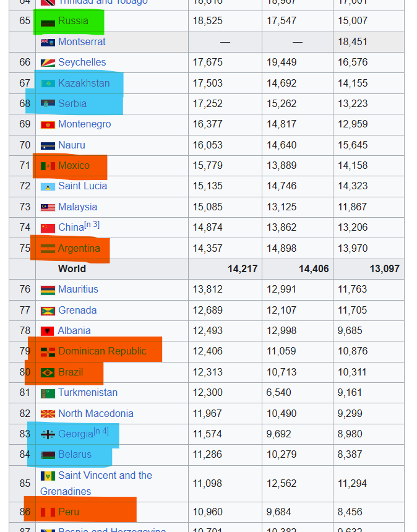Select the World row 14,217 value

click(243, 268)
